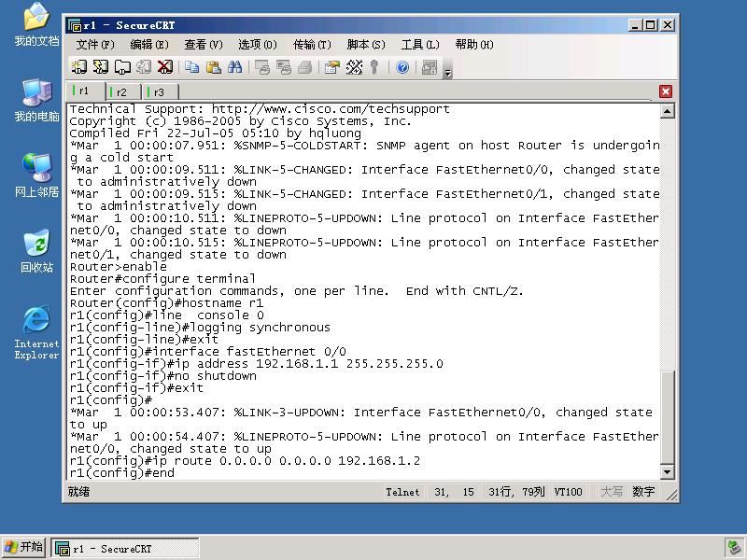Click the 开始 Start button
Image resolution: width=747 pixels, height=560 pixels.
click(x=23, y=547)
